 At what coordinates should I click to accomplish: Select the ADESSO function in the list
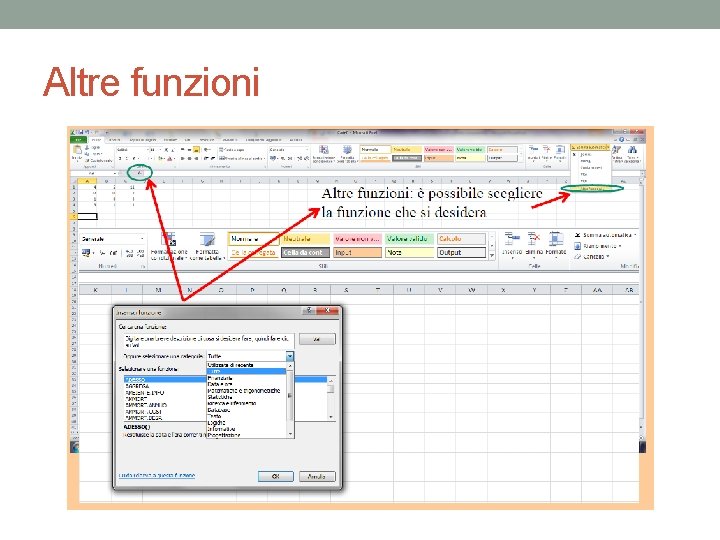pyautogui.click(x=164, y=379)
